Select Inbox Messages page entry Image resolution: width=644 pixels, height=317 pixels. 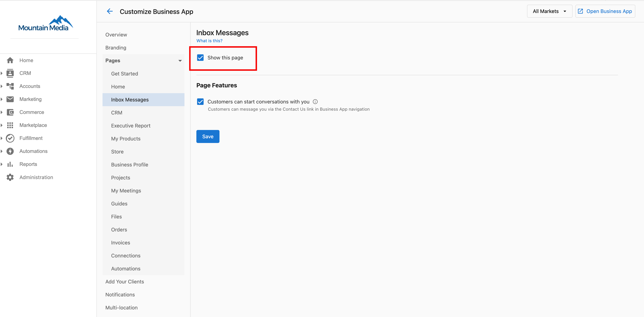(x=143, y=100)
